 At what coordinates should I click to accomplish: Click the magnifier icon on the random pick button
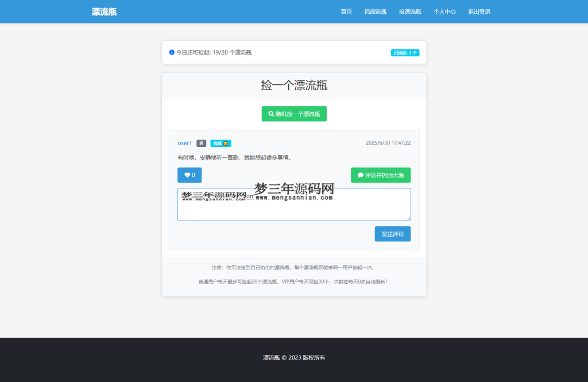click(x=271, y=114)
